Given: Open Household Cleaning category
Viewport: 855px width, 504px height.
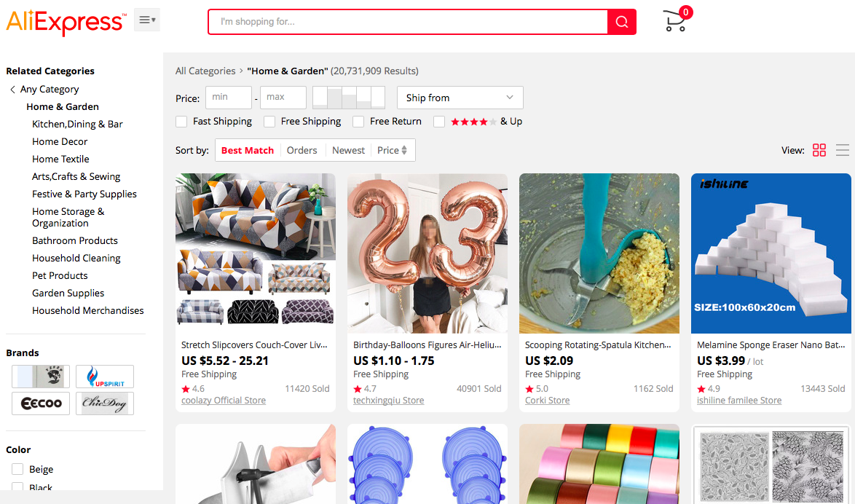Looking at the screenshot, I should pos(76,258).
